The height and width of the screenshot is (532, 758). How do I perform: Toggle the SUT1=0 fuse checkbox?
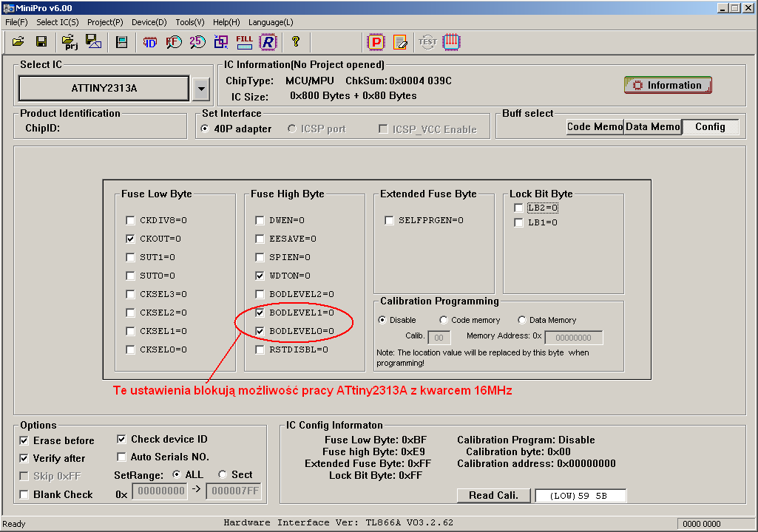coord(130,257)
